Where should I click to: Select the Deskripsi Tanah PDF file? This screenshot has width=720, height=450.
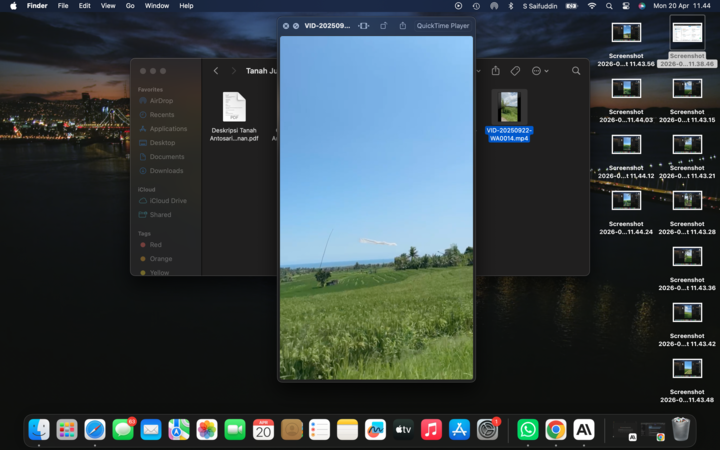pyautogui.click(x=234, y=107)
